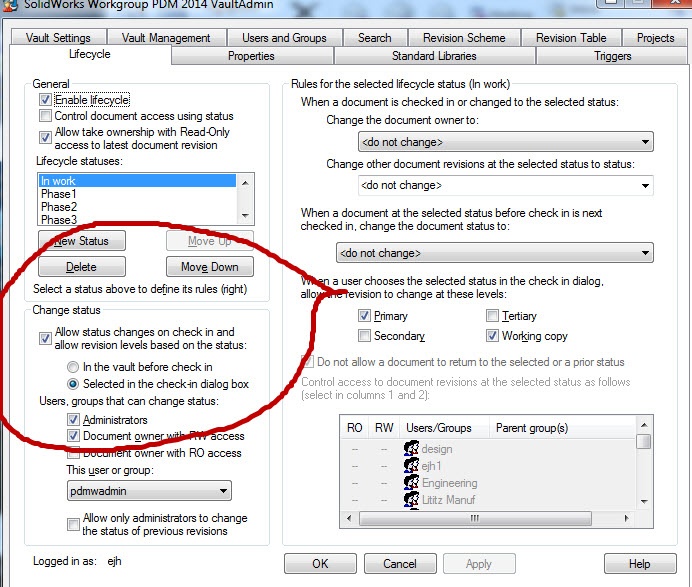Image resolution: width=692 pixels, height=587 pixels.
Task: Switch to the Revision Scheme tab
Action: point(464,38)
